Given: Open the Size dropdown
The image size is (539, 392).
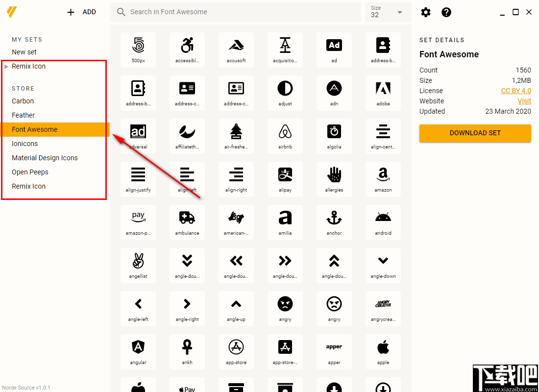Looking at the screenshot, I should (388, 12).
